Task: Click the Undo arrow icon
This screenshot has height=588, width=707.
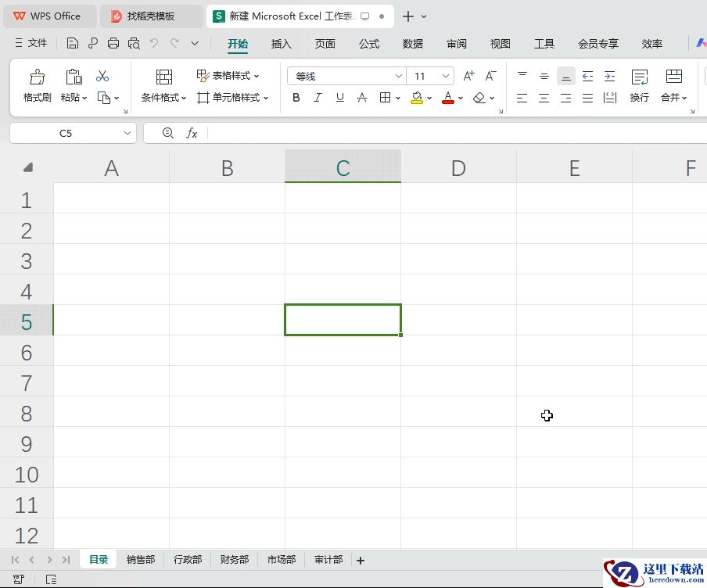Action: pos(154,43)
